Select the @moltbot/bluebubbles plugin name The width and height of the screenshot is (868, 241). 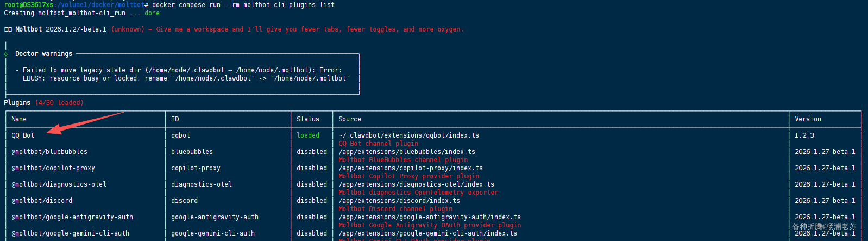click(x=49, y=152)
